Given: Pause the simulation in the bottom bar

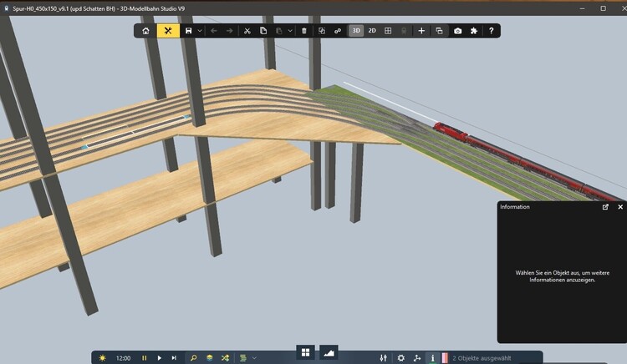Looking at the screenshot, I should click(145, 357).
